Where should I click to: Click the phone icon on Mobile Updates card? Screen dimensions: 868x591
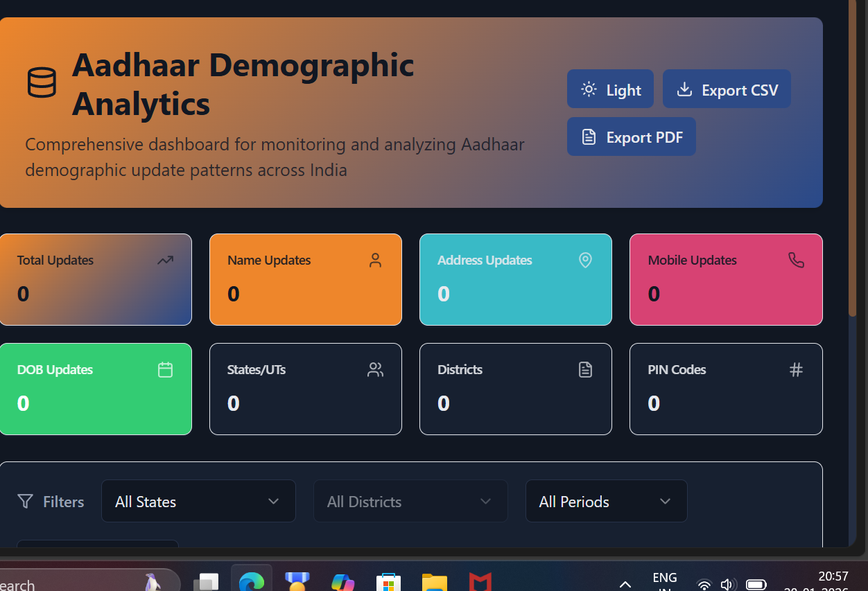796,260
